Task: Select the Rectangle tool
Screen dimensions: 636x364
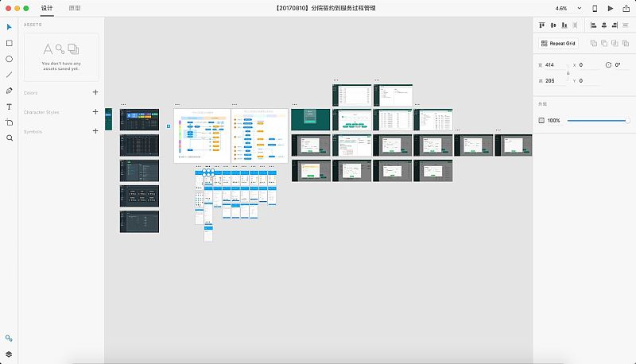Action: coord(9,43)
